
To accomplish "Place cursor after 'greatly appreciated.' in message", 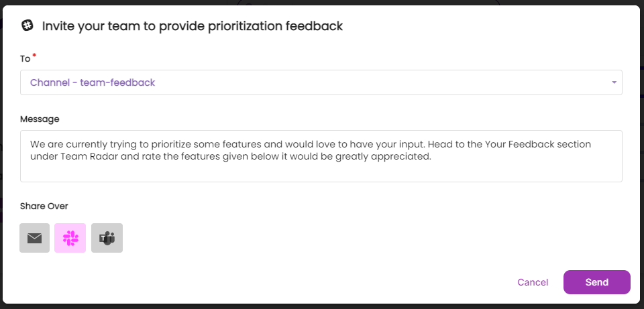I will (x=431, y=157).
